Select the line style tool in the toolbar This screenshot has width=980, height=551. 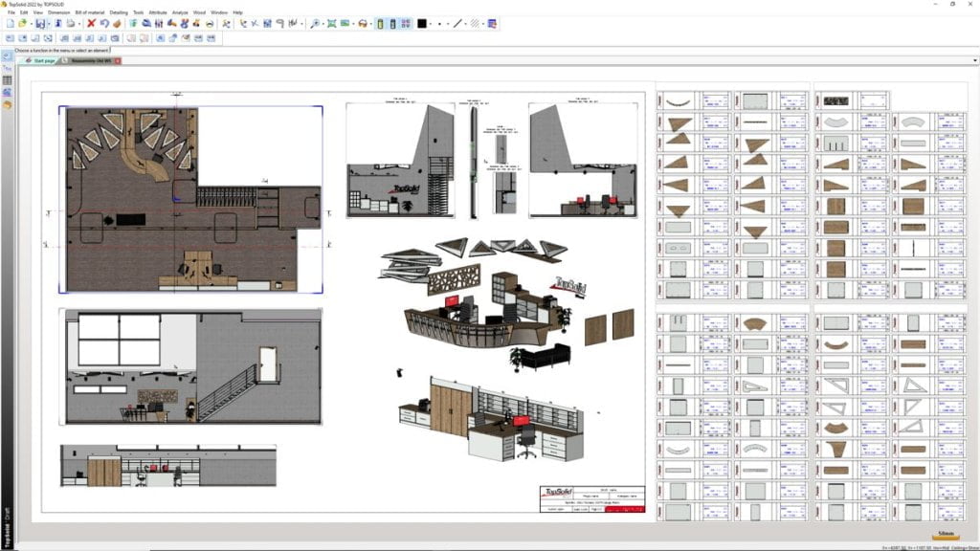(457, 26)
